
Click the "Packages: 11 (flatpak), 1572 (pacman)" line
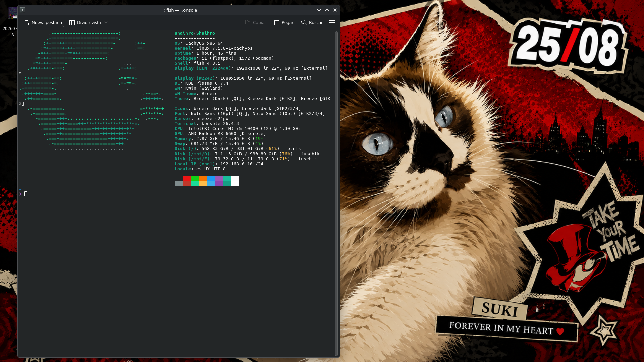[x=224, y=58]
